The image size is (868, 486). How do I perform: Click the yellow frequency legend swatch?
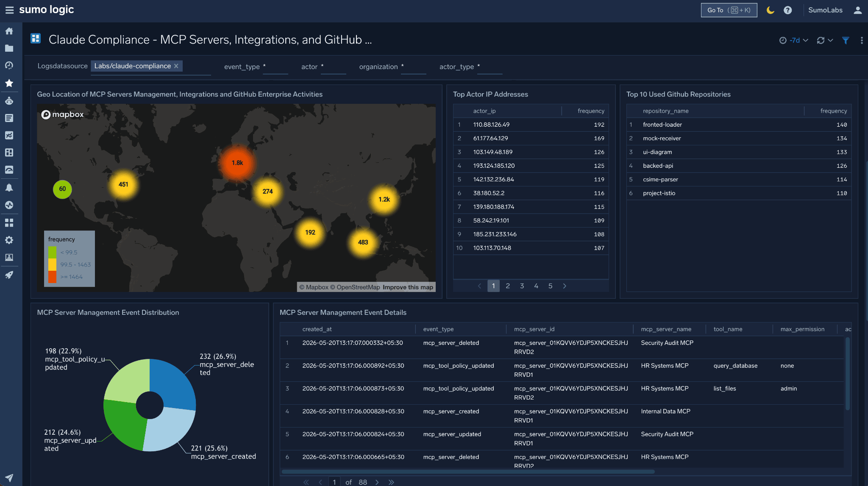tap(52, 264)
